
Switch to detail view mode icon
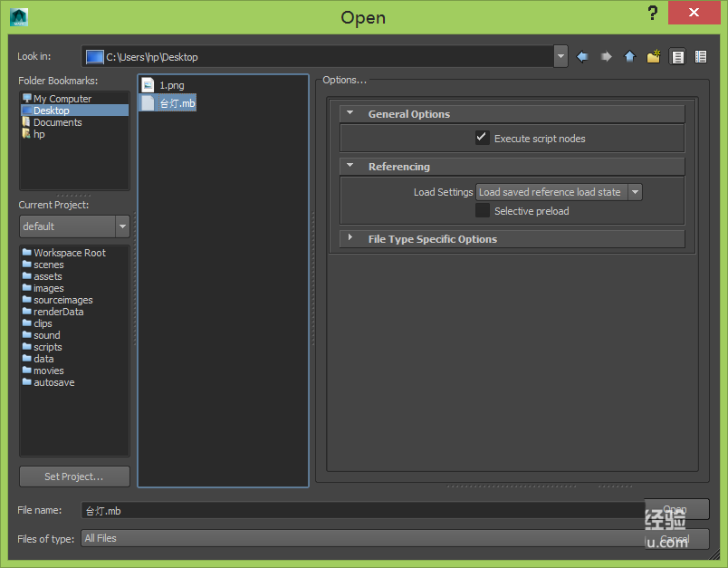701,57
